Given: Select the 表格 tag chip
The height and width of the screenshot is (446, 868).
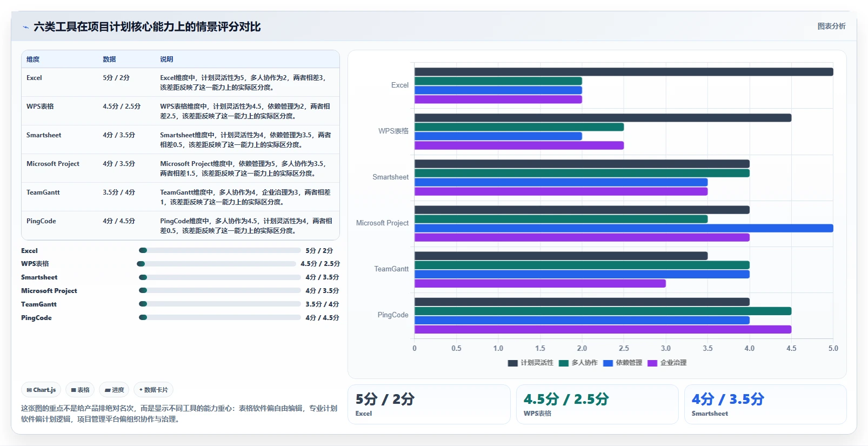Looking at the screenshot, I should click(80, 390).
